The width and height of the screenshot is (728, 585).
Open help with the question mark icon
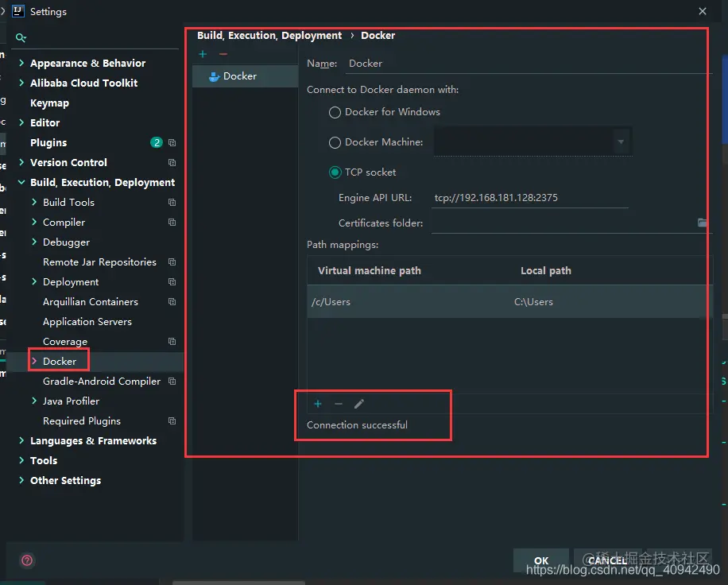pyautogui.click(x=27, y=560)
